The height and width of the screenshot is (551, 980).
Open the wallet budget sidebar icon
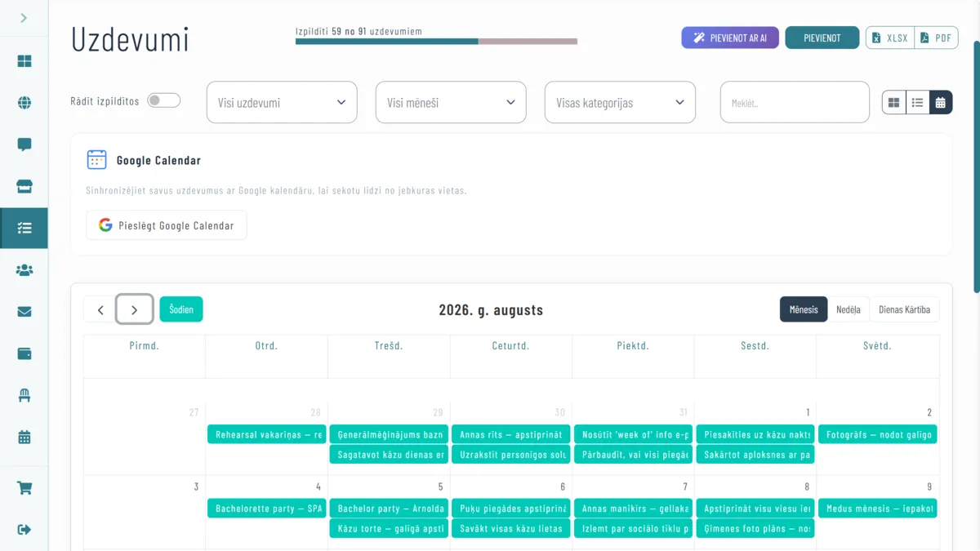(x=24, y=353)
